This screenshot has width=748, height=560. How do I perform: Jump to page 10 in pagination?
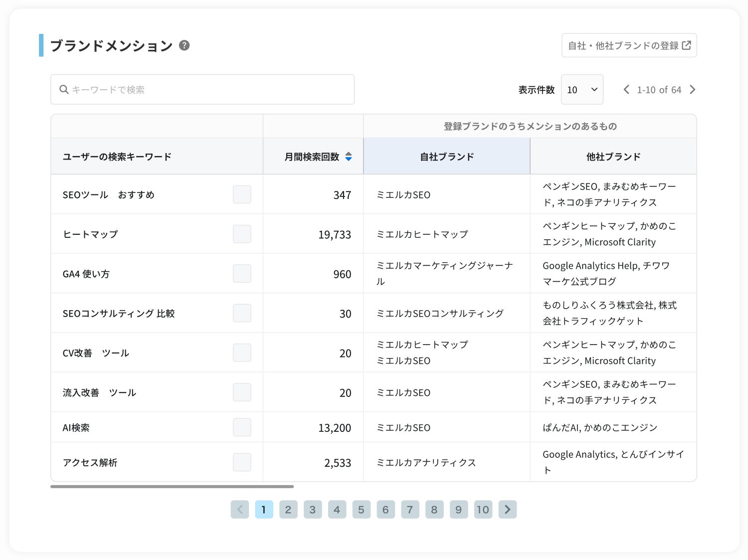coord(483,509)
